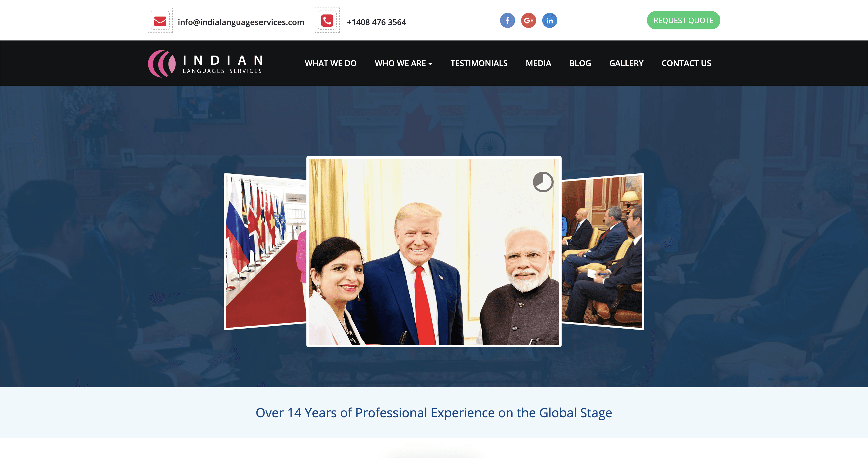Viewport: 868px width, 458px height.
Task: Expand the Who We Are dropdown
Action: pyautogui.click(x=403, y=63)
